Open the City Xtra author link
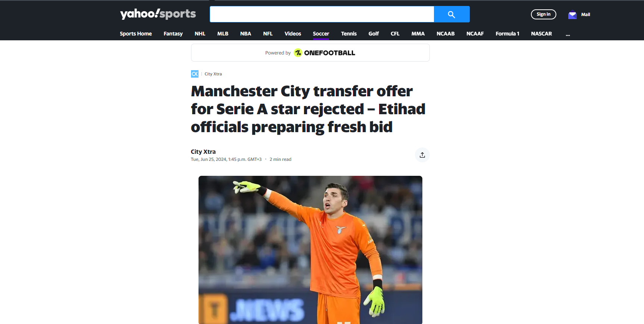This screenshot has width=644, height=324. (203, 152)
